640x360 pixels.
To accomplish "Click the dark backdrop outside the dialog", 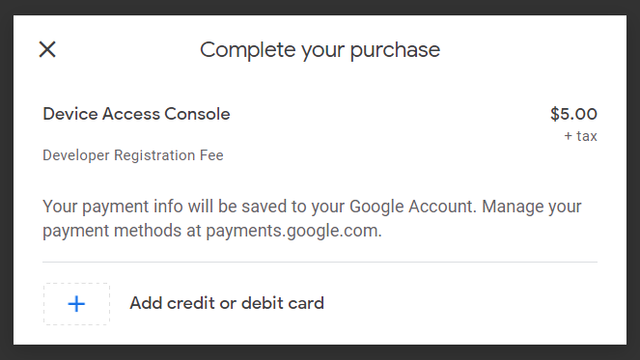I will click(x=320, y=353).
